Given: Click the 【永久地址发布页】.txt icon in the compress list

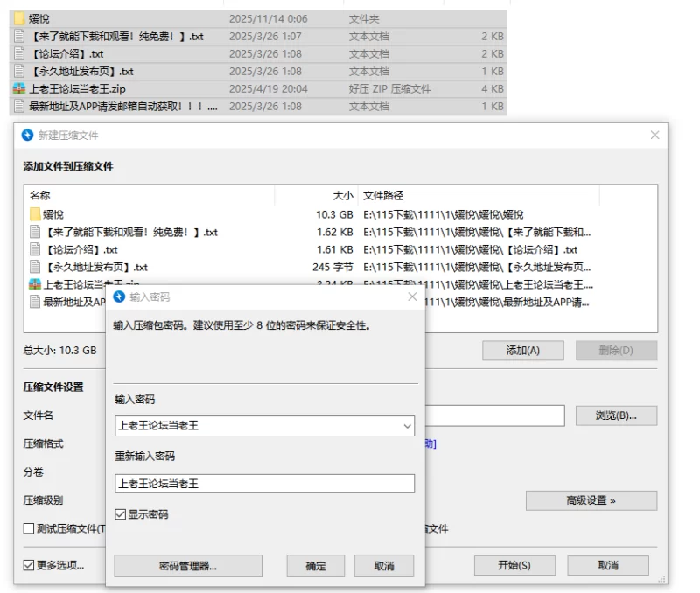Looking at the screenshot, I should point(35,267).
